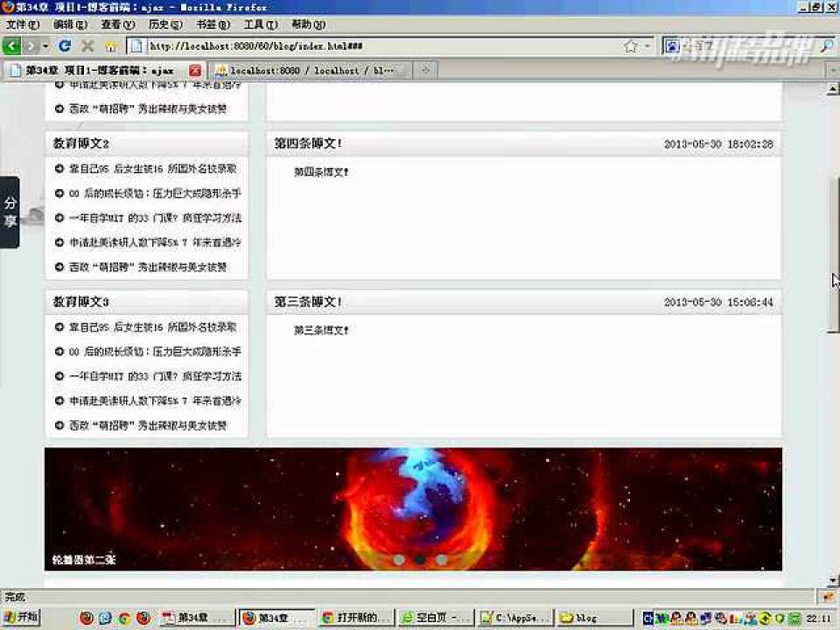Close the 第34章 项目1 tab with the red X
840x630 pixels.
tap(195, 70)
